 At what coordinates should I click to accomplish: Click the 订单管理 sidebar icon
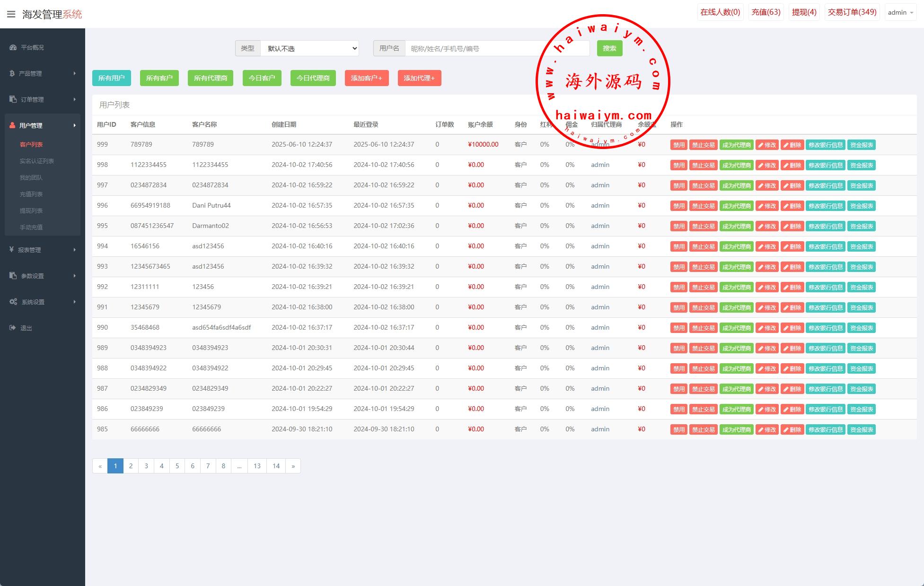coord(13,99)
